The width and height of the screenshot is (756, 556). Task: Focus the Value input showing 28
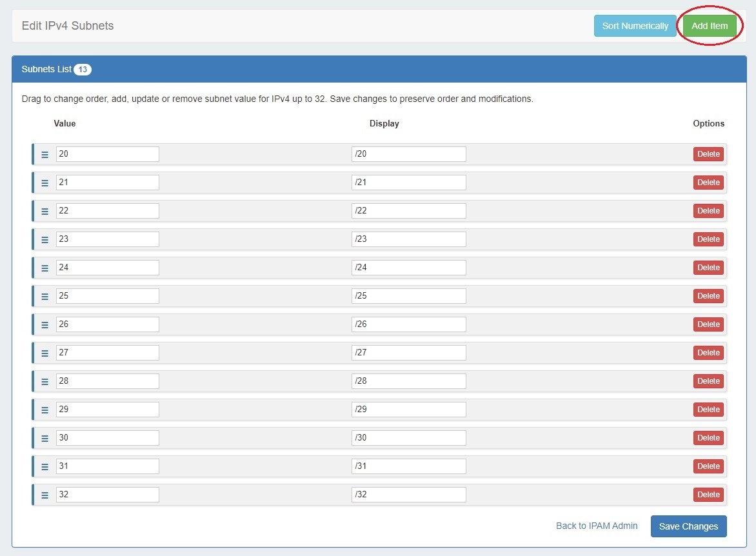(x=107, y=381)
